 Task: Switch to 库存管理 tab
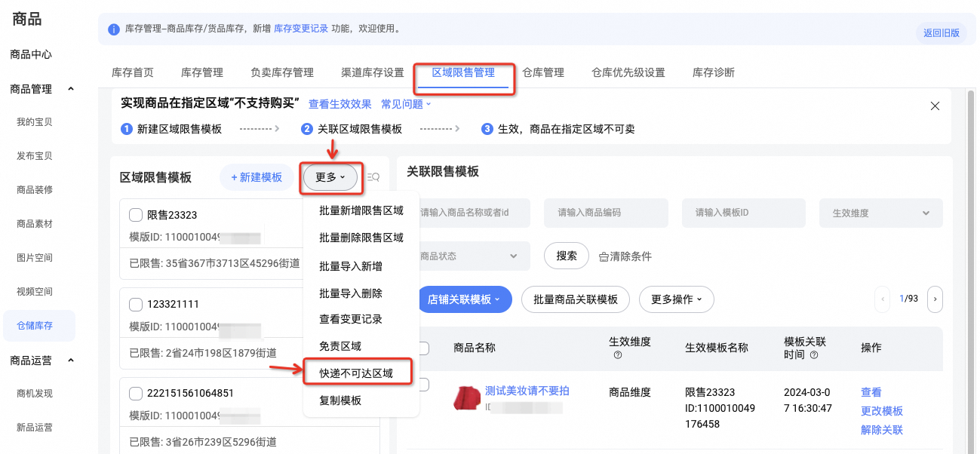click(x=202, y=73)
